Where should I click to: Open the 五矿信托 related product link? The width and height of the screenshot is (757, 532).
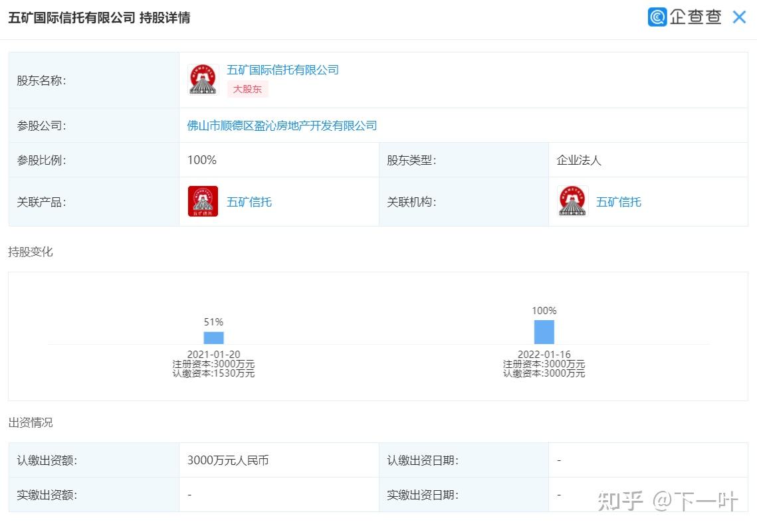249,202
